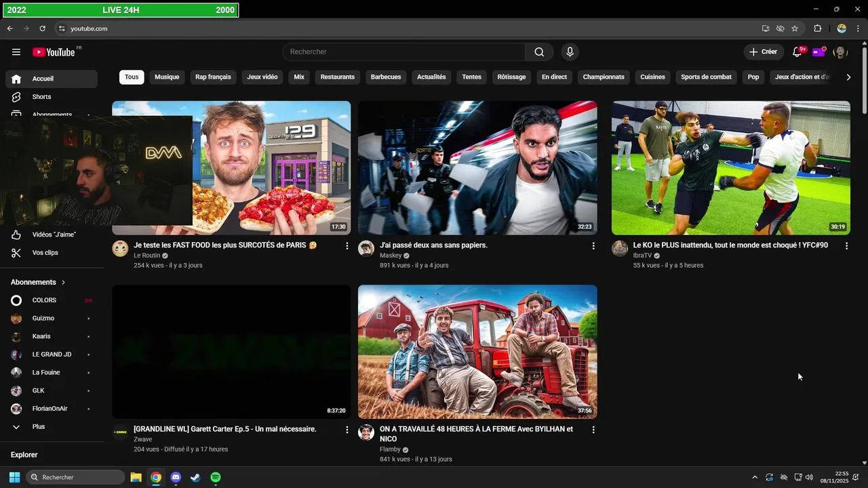
Task: Open the account avatar menu
Action: coord(840,52)
